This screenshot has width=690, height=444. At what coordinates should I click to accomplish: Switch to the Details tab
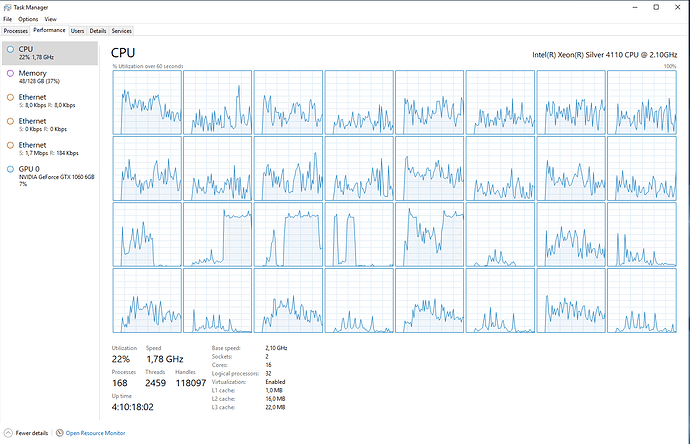click(x=98, y=31)
